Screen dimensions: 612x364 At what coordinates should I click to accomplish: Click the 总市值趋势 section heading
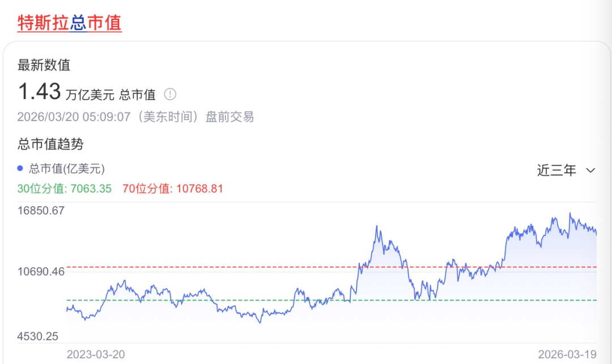[50, 144]
